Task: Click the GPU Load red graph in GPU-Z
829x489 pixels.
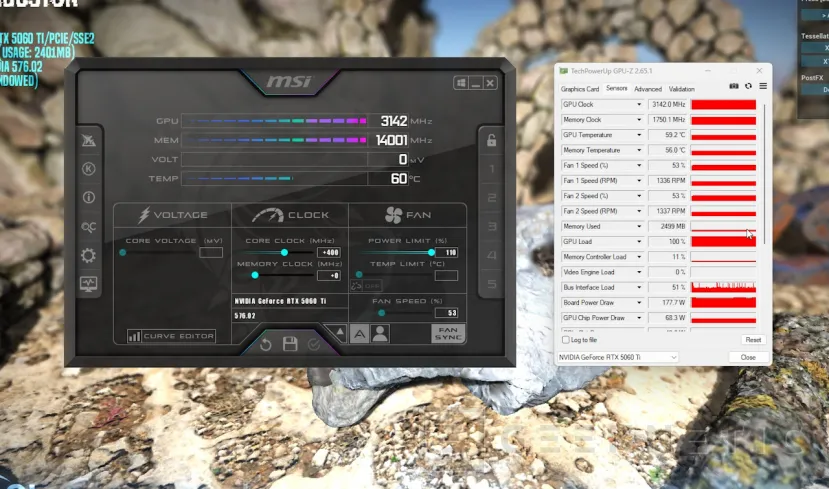Action: (x=723, y=242)
